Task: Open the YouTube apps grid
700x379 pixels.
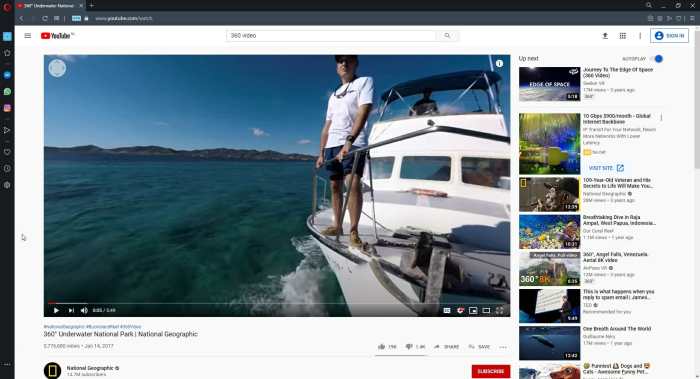Action: click(623, 36)
